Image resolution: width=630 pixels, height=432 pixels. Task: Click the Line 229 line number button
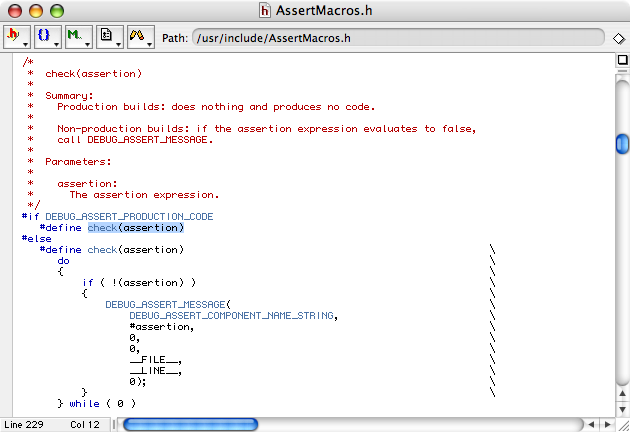[x=24, y=425]
